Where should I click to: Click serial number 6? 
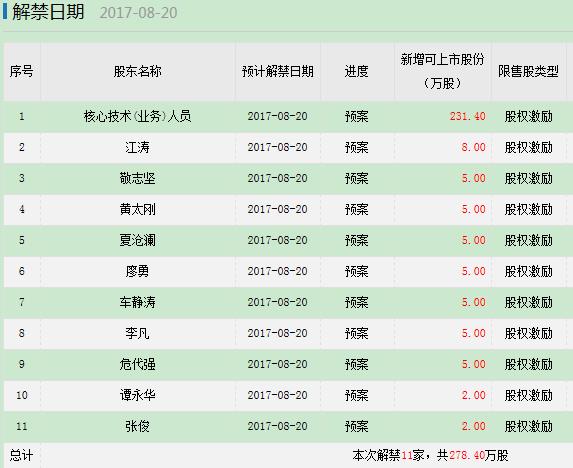point(22,271)
